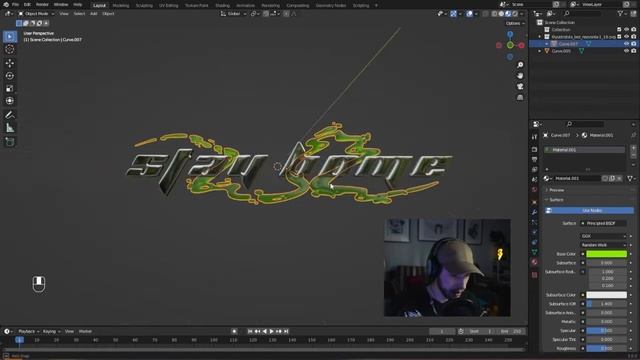Viewport: 640px width, 360px height.
Task: Open the Object Data properties curve tab
Action: point(534,252)
